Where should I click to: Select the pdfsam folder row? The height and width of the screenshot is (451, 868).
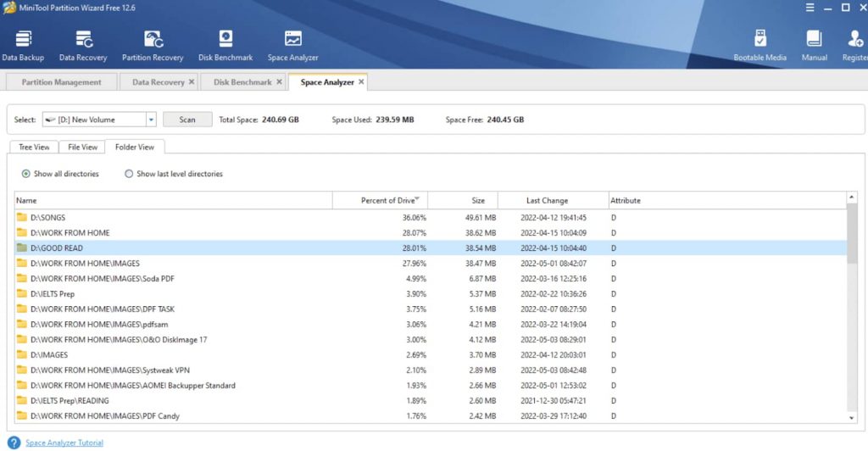(x=431, y=324)
